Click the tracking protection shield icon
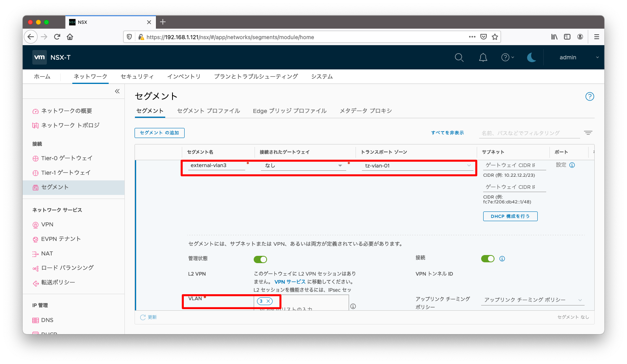The image size is (627, 364). point(129,37)
